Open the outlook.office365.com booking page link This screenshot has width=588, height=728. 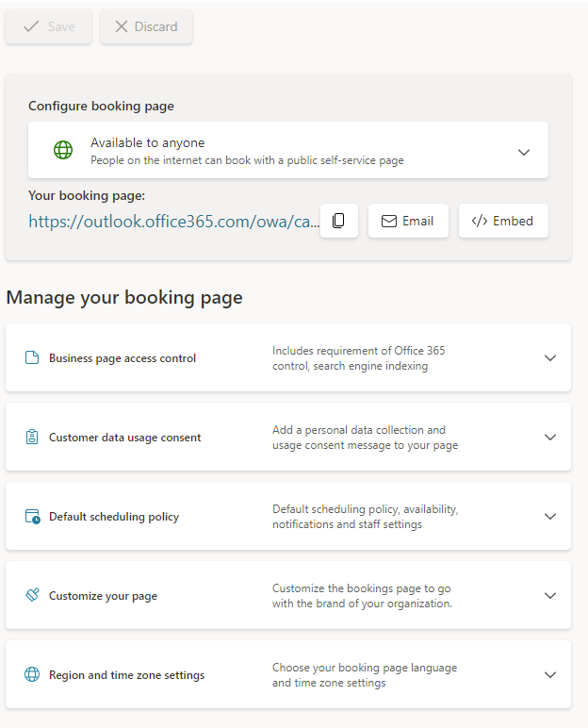174,221
